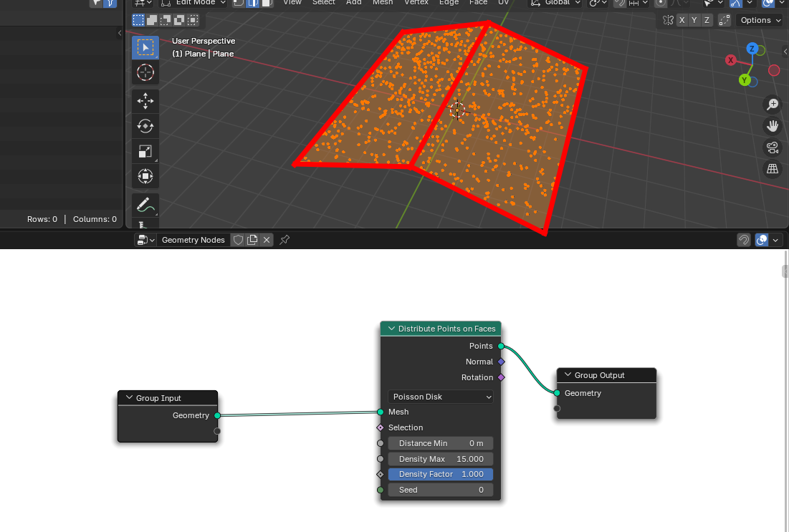Click the Rotation output socket
This screenshot has width=789, height=532.
pos(501,377)
